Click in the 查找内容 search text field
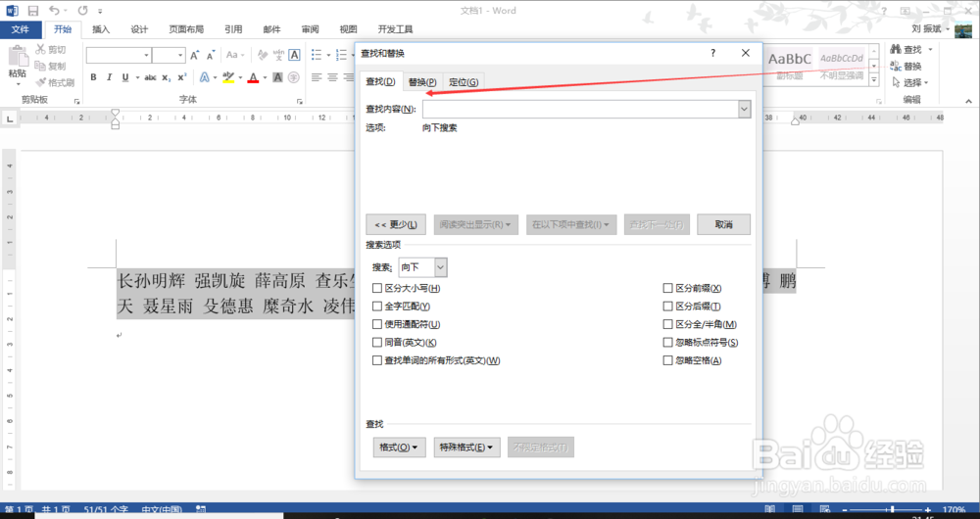Image resolution: width=980 pixels, height=519 pixels. [580, 109]
